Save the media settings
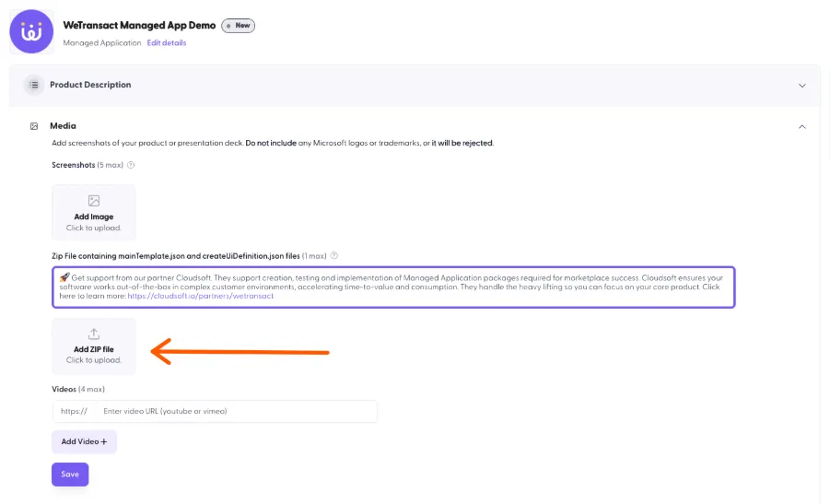 70,475
